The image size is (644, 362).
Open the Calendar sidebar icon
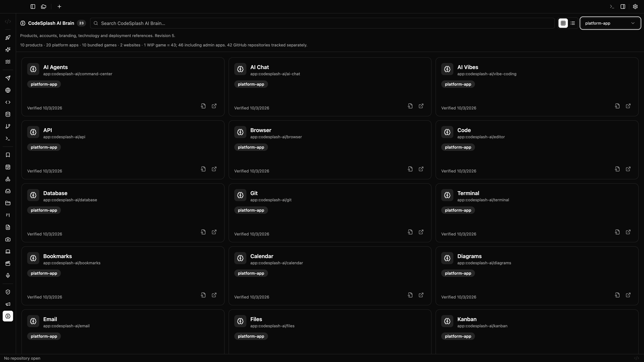pyautogui.click(x=8, y=167)
